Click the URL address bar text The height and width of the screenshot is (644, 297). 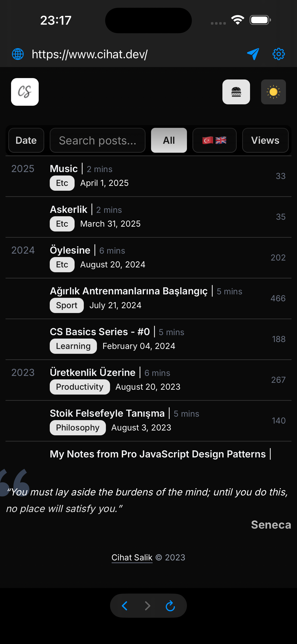coord(90,54)
